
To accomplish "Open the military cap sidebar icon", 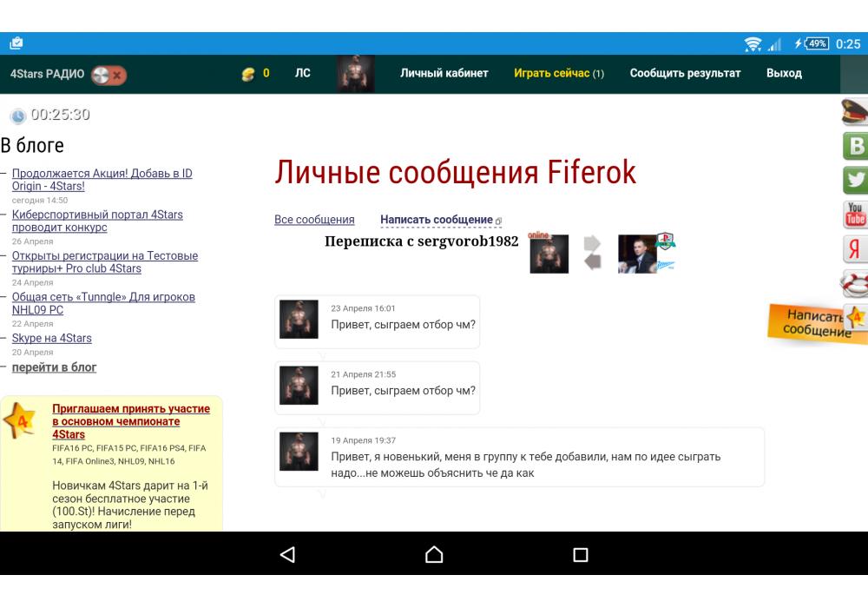I will [x=855, y=111].
